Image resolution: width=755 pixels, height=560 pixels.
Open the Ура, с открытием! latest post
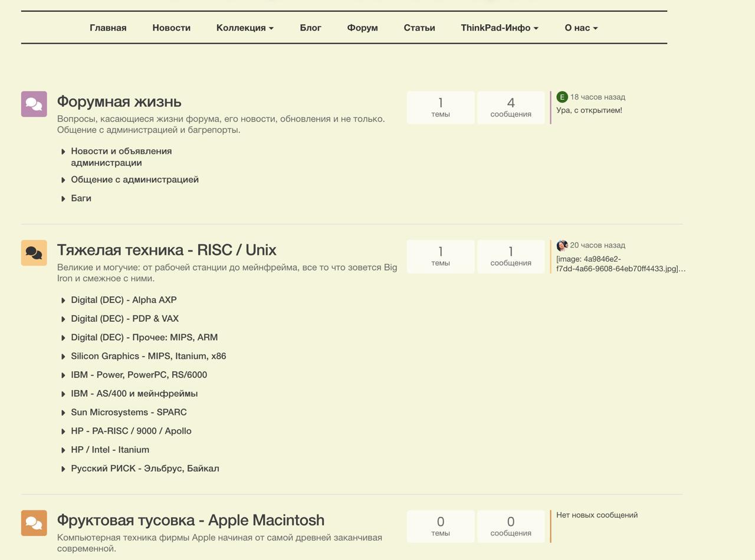pyautogui.click(x=589, y=110)
